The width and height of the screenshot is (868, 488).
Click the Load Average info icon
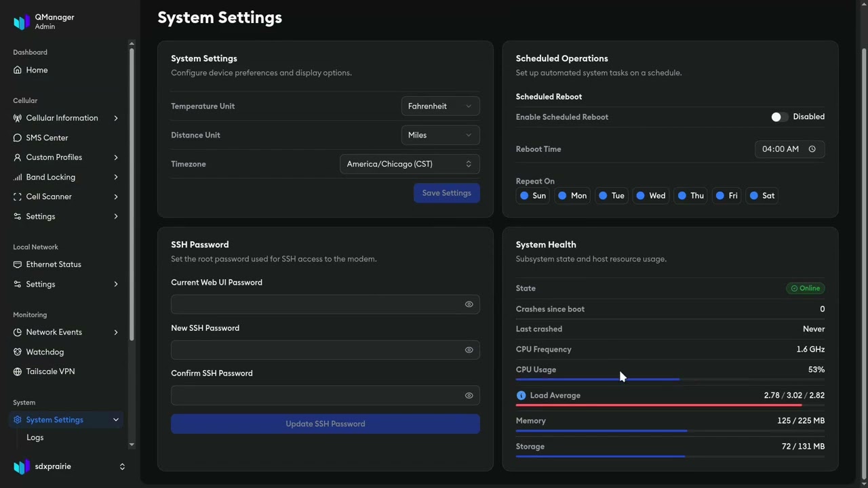[x=521, y=395]
